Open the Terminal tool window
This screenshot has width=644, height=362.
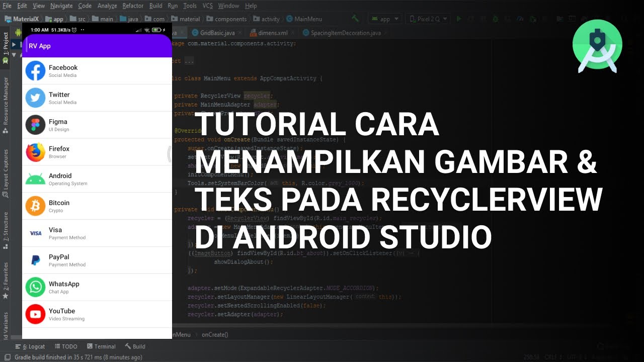101,346
